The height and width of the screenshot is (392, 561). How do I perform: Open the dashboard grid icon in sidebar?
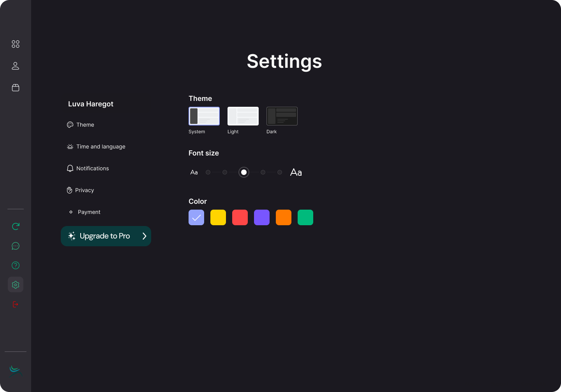(x=16, y=44)
